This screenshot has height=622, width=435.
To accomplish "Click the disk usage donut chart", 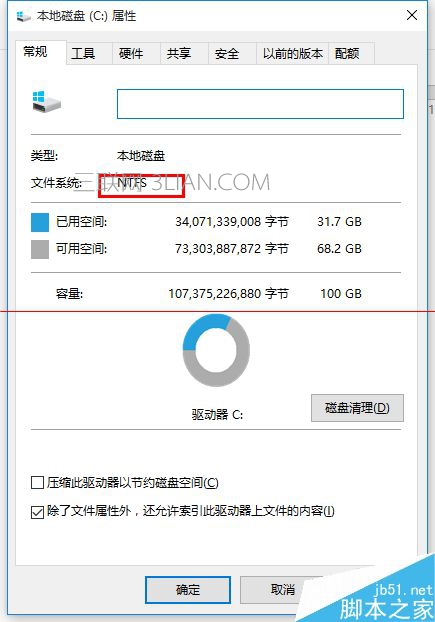I will pos(216,350).
